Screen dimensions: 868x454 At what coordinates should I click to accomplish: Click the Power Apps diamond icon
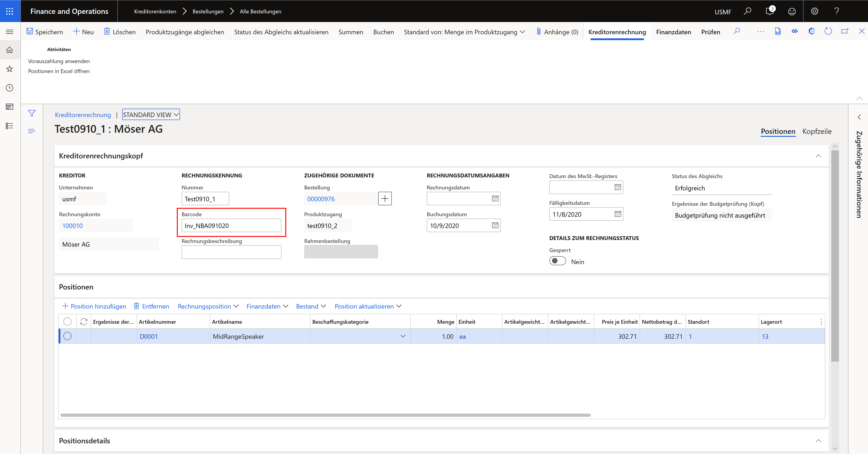(794, 31)
